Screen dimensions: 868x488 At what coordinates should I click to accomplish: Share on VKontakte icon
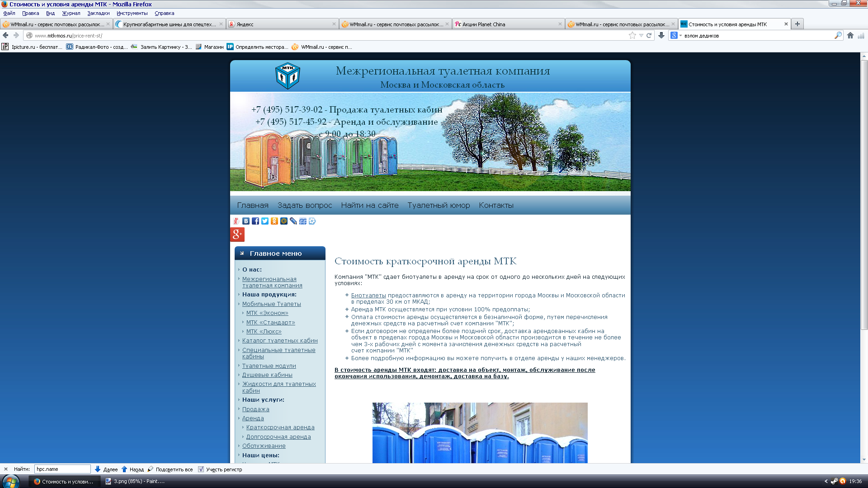tap(246, 221)
